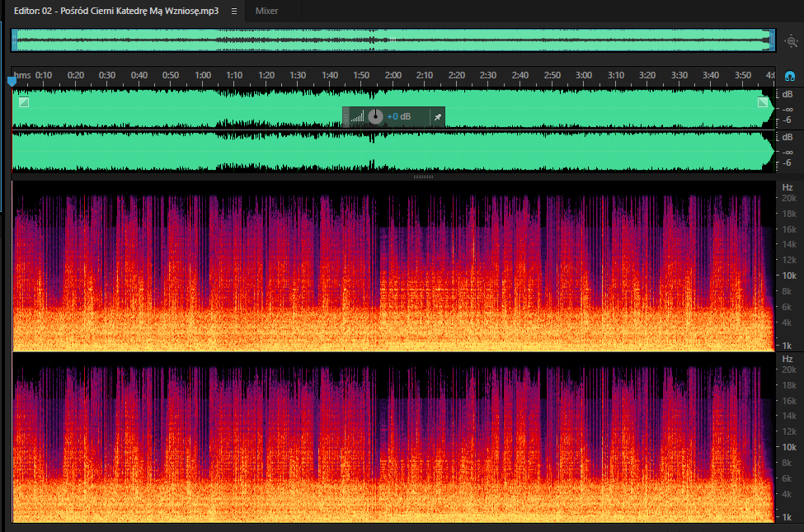The image size is (804, 532).
Task: Click the 1k label on left spectral scale
Action: click(x=787, y=346)
